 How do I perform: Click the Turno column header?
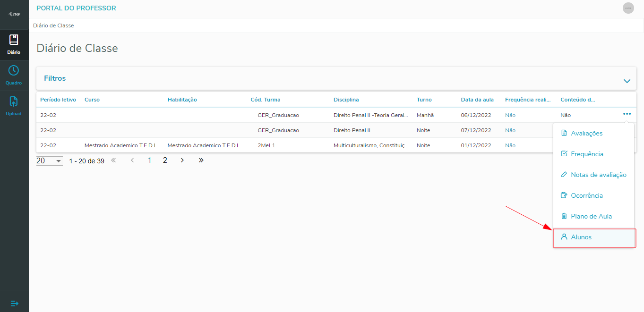coord(424,100)
